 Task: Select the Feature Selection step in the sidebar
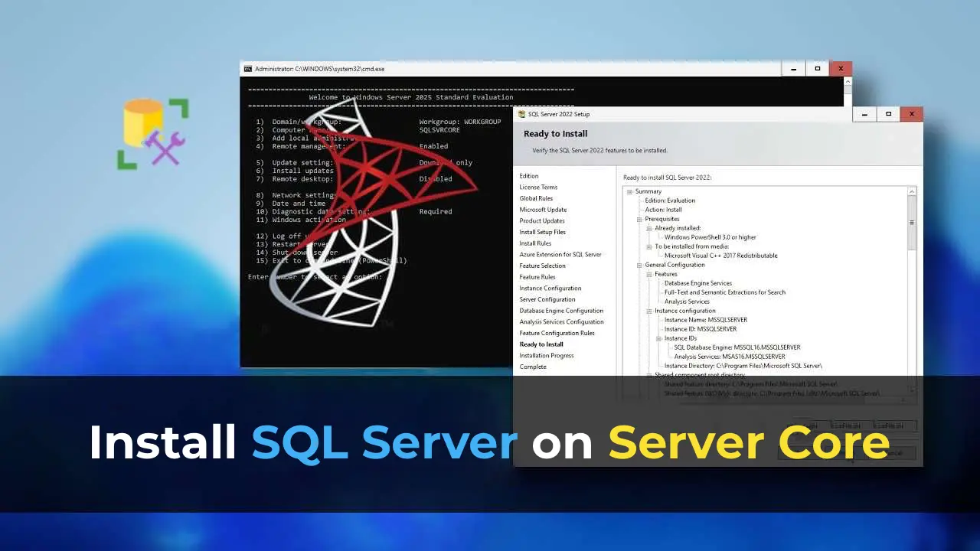click(x=542, y=266)
